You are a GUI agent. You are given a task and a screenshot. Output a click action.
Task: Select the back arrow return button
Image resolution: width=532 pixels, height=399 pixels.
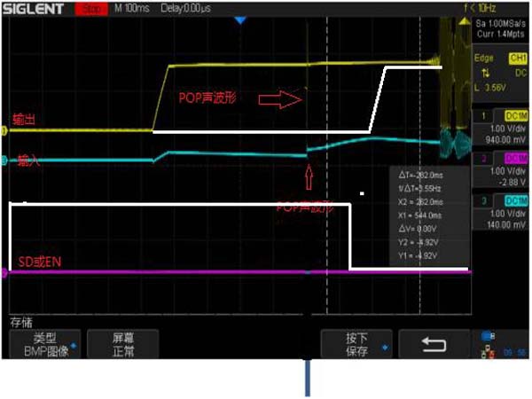point(434,344)
